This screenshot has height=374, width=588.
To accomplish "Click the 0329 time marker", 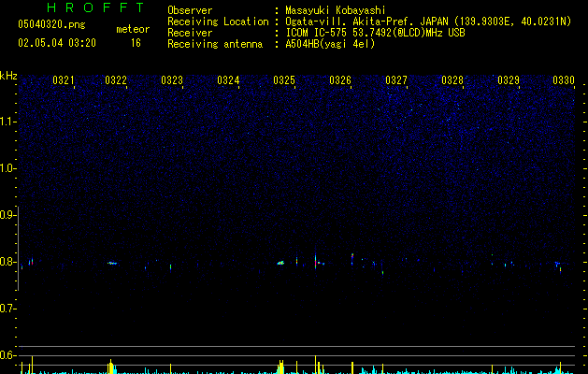I will click(509, 80).
